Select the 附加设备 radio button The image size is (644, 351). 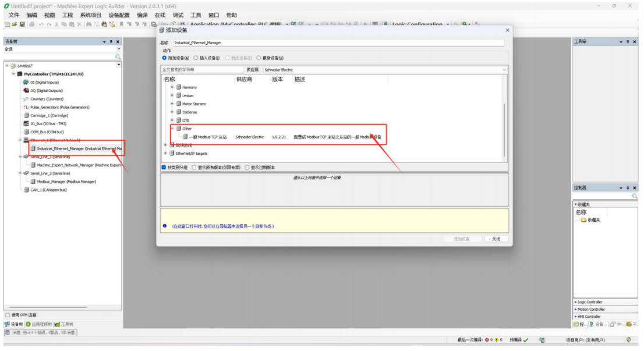point(164,58)
